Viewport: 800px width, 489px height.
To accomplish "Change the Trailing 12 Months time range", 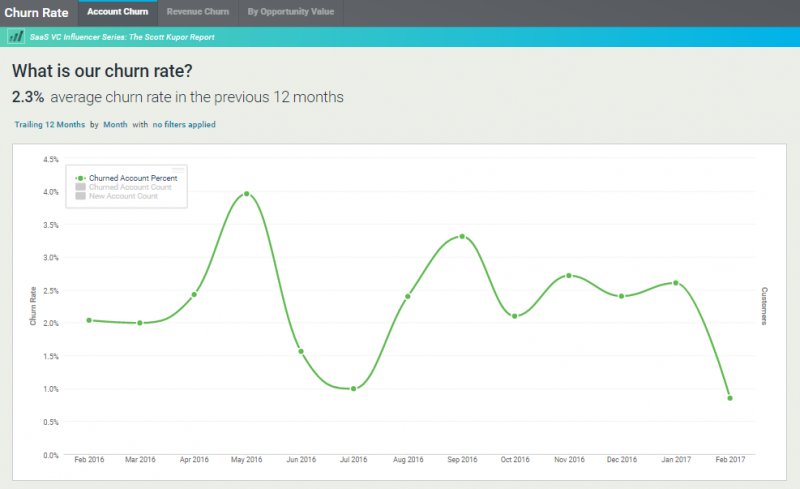I will coord(49,125).
